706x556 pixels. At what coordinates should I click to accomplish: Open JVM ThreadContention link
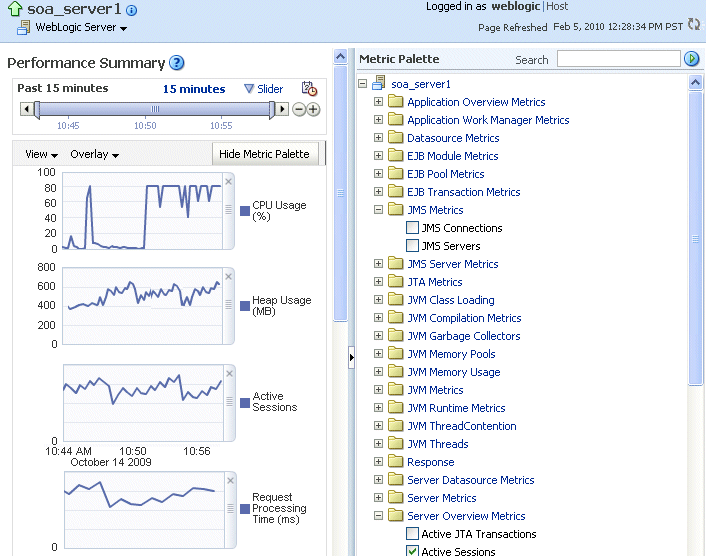(x=462, y=426)
